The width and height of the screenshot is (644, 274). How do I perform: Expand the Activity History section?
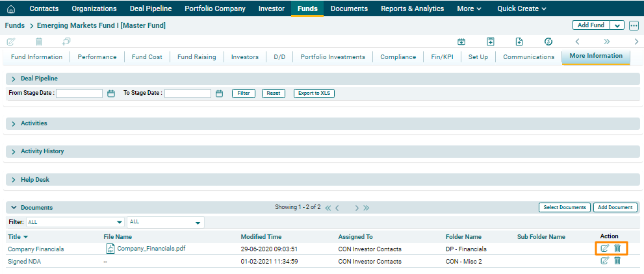pos(14,151)
